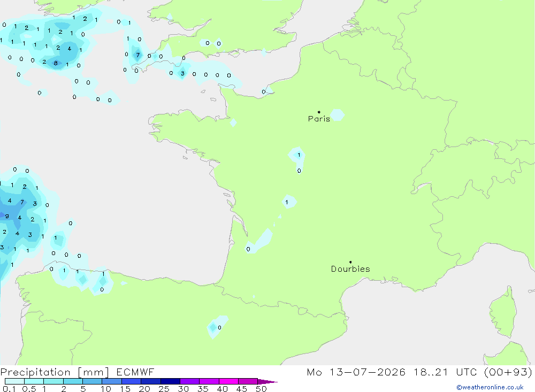Click the forecast date Mo 13-07-2026 text
The width and height of the screenshot is (535, 392).
tap(356, 372)
